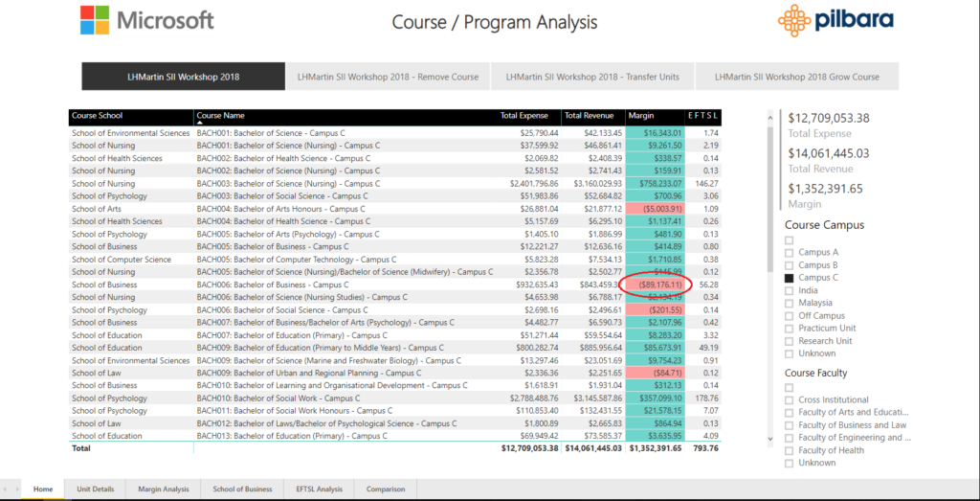Viewport: 980px width, 501px height.
Task: Sort by Course School column header
Action: [x=131, y=116]
